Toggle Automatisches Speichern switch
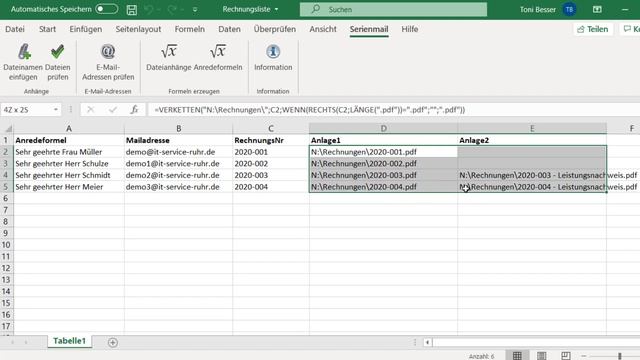The image size is (640, 360). (107, 9)
